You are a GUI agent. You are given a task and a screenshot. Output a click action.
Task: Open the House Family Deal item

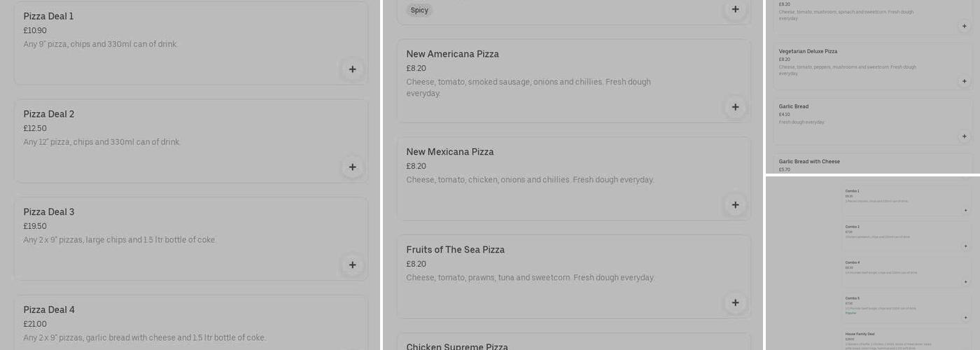coord(860,334)
